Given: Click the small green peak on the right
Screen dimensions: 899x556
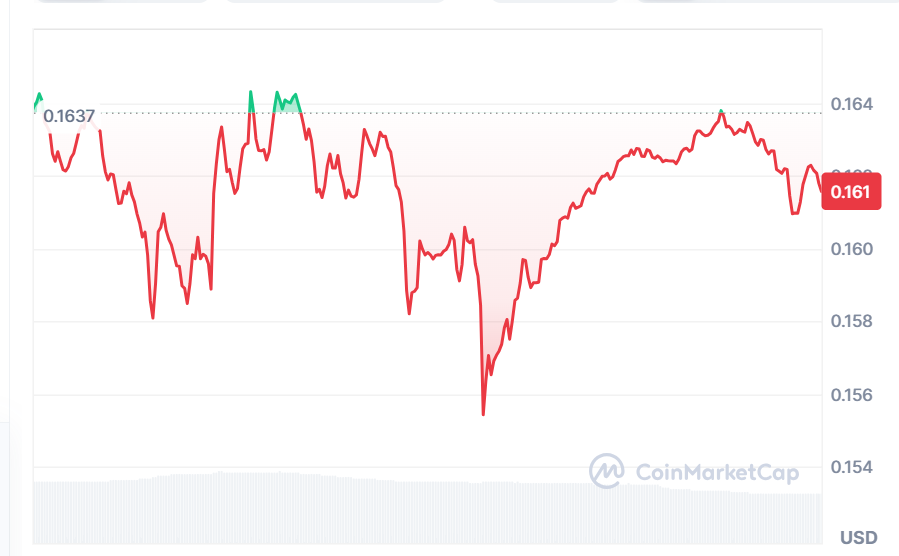Looking at the screenshot, I should [x=722, y=111].
